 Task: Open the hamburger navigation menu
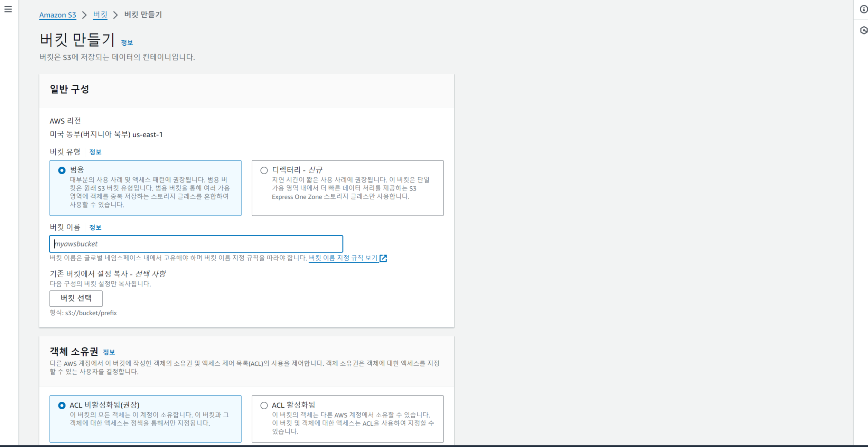click(8, 9)
